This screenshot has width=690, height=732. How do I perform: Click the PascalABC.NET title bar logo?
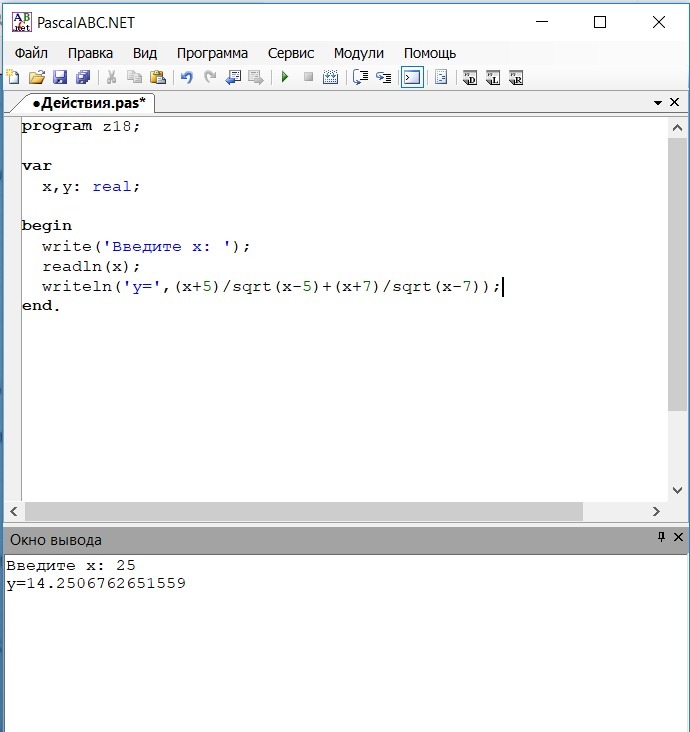pos(21,22)
